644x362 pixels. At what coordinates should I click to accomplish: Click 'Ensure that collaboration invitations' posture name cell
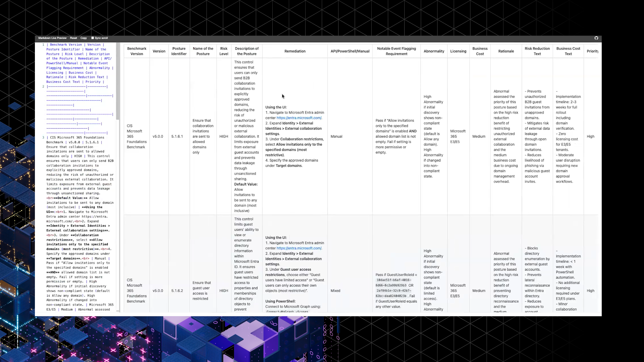(203, 137)
